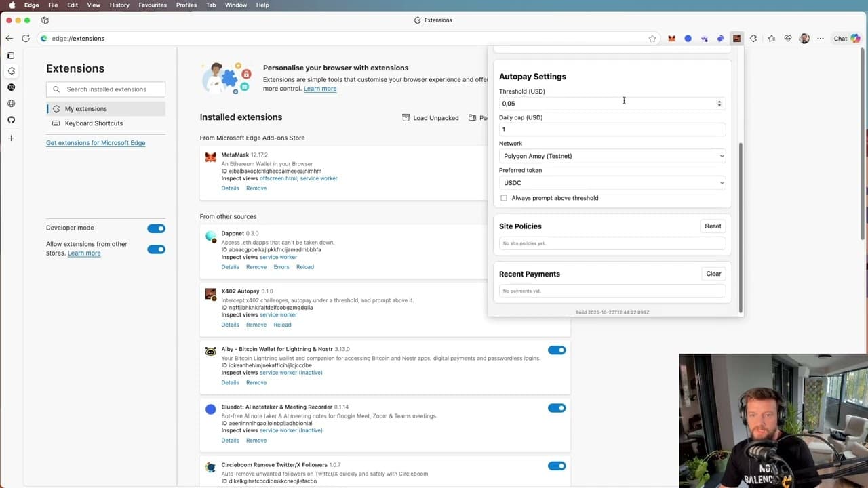
Task: Toggle Developer mode off
Action: (x=156, y=228)
